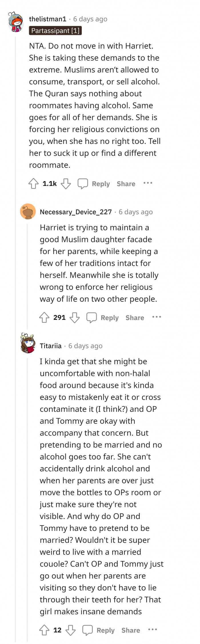The width and height of the screenshot is (200, 644).
Task: View Titariia's avatar
Action: pyautogui.click(x=28, y=343)
